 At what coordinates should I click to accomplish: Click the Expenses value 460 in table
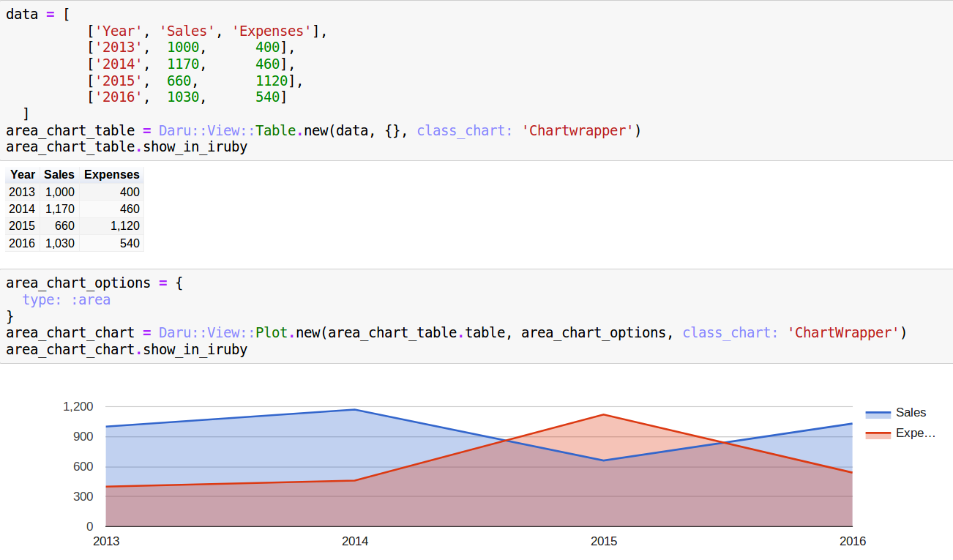(x=111, y=209)
